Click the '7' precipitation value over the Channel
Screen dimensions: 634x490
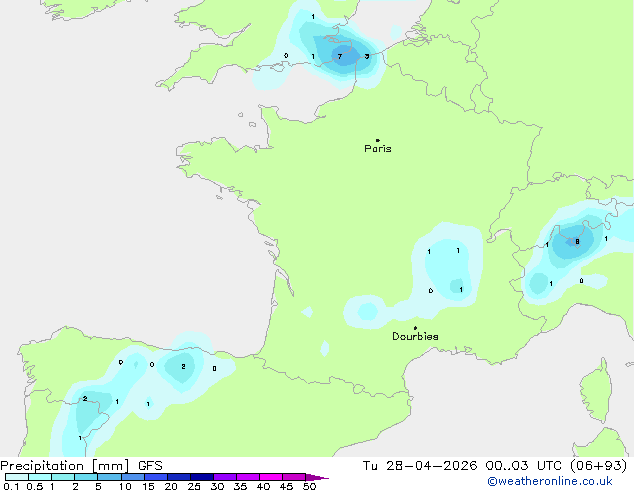(340, 57)
